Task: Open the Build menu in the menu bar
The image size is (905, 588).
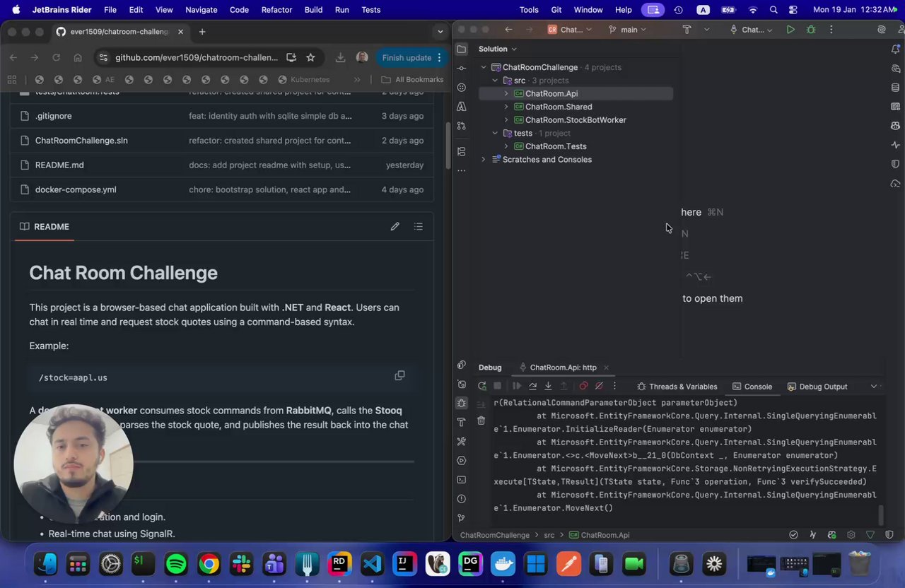Action: pos(313,10)
